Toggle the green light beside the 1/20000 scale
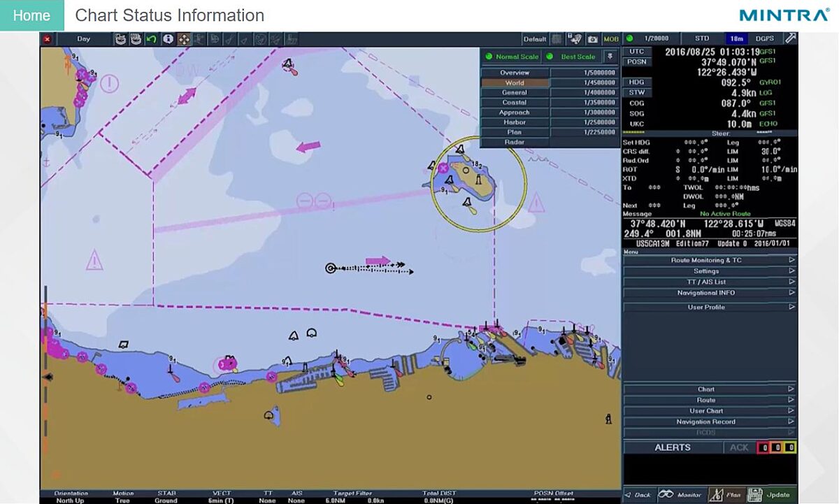The width and height of the screenshot is (839, 504). [629, 39]
